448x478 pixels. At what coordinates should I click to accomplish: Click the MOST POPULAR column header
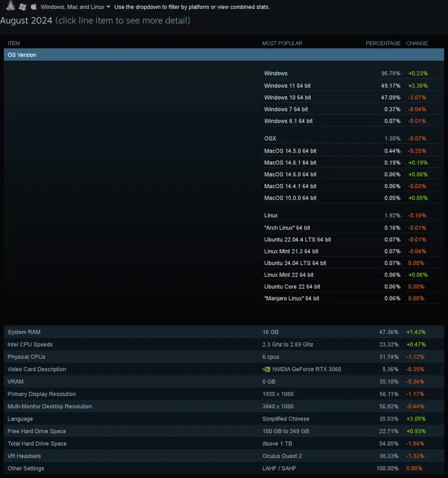tap(282, 43)
